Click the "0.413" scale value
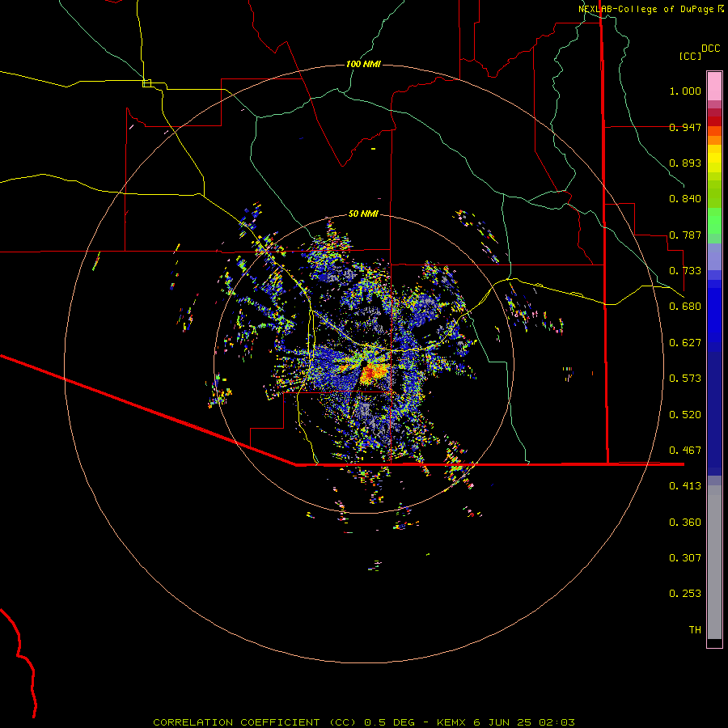728x728 pixels. [685, 486]
